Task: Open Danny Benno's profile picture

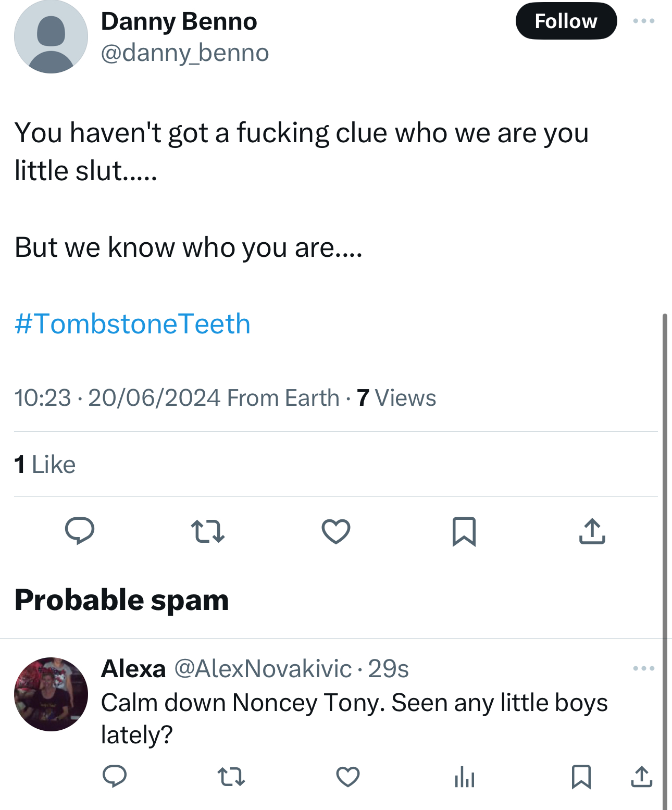Action: pyautogui.click(x=51, y=37)
